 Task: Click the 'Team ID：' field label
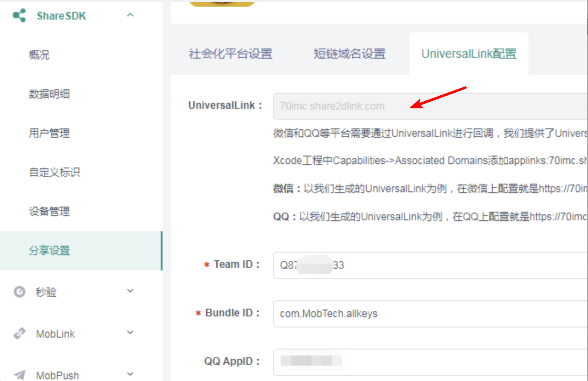pyautogui.click(x=236, y=264)
